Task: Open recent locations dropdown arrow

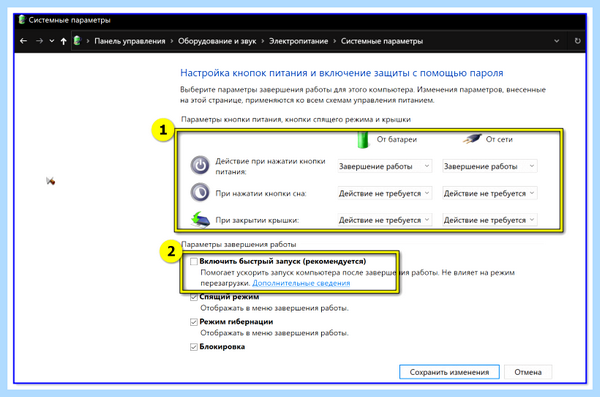Action: pyautogui.click(x=52, y=41)
